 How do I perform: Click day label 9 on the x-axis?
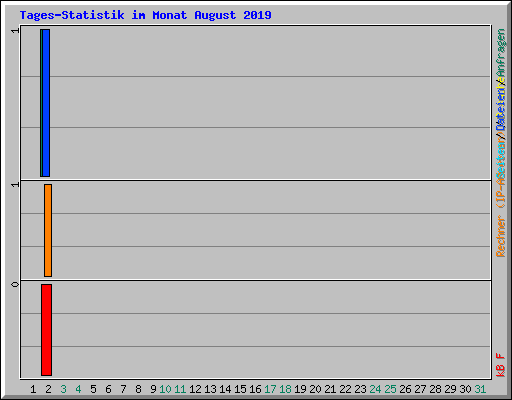coord(153,389)
